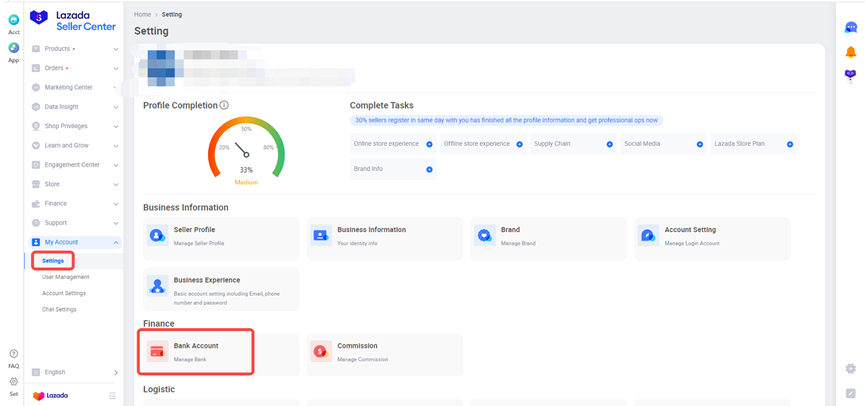
Task: Open the Acct icon in left rail
Action: (x=14, y=21)
